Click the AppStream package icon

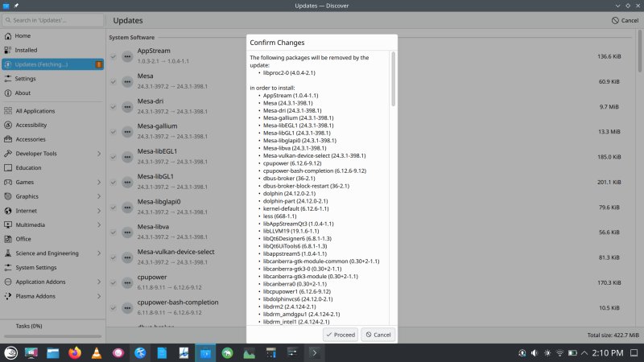(127, 56)
